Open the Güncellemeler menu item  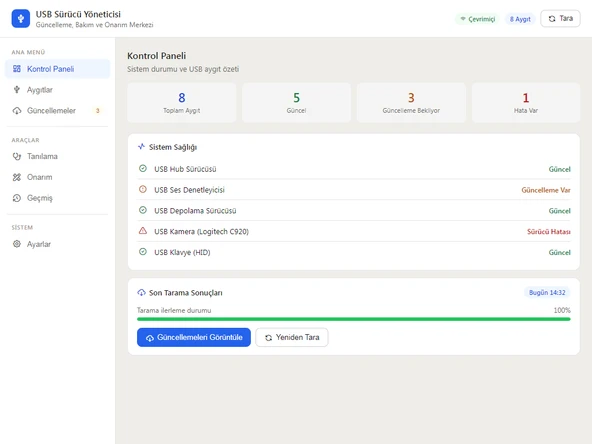click(57, 111)
